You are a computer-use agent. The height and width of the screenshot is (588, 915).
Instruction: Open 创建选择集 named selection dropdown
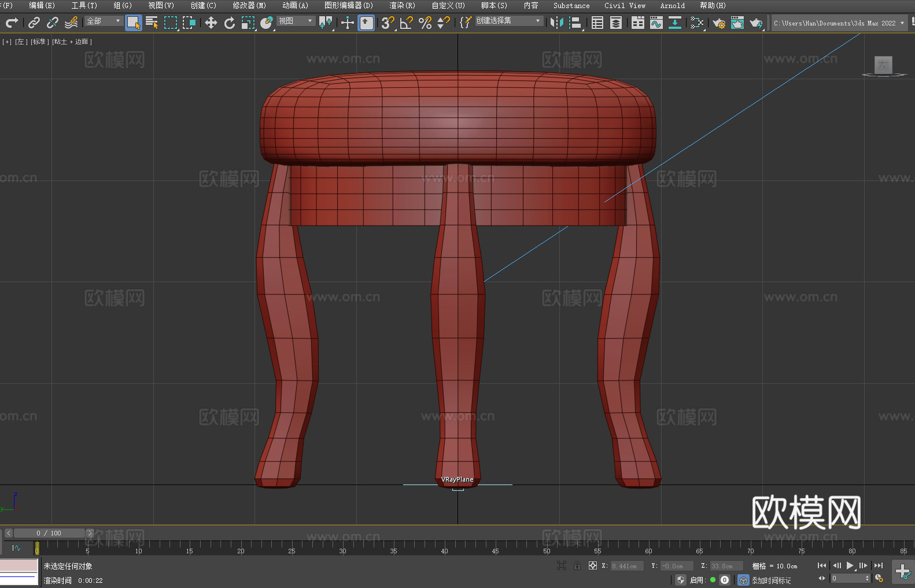(x=509, y=21)
